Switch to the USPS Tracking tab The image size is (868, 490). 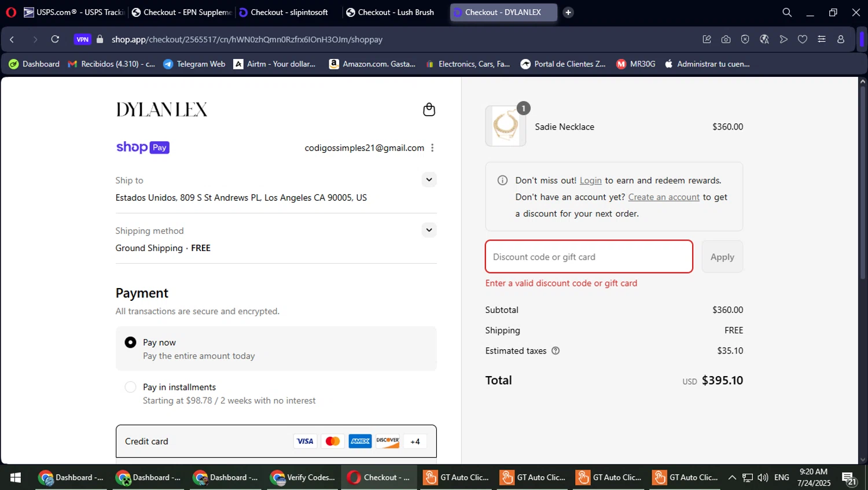pyautogui.click(x=74, y=12)
